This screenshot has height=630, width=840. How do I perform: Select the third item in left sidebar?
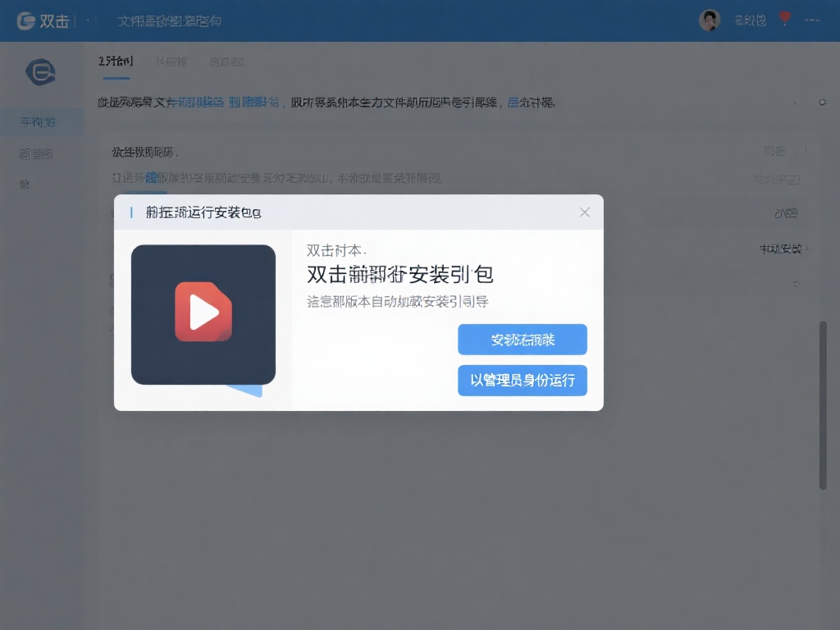point(25,185)
